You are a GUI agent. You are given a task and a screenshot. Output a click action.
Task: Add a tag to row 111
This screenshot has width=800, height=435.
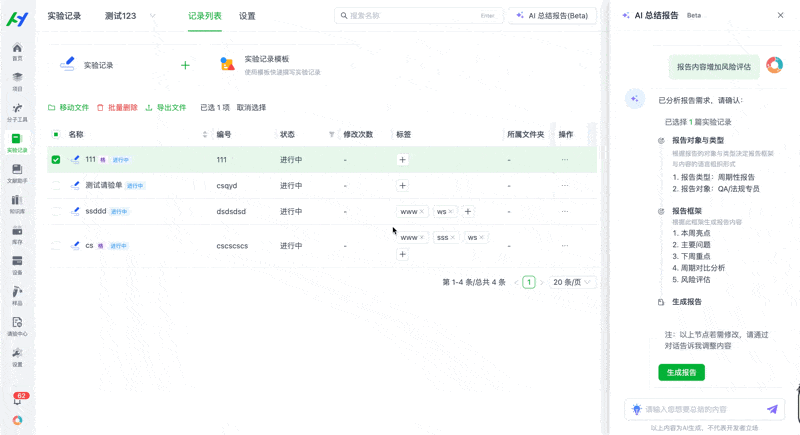pyautogui.click(x=403, y=160)
